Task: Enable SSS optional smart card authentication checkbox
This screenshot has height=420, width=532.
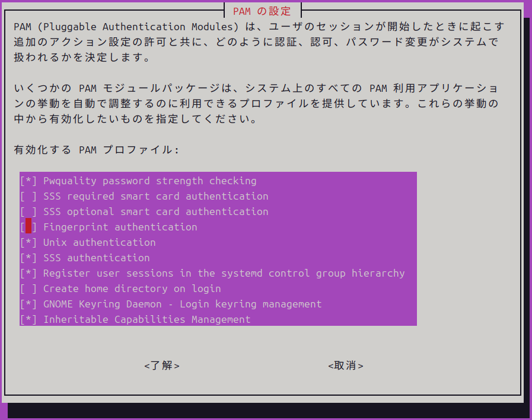Action: pos(28,211)
